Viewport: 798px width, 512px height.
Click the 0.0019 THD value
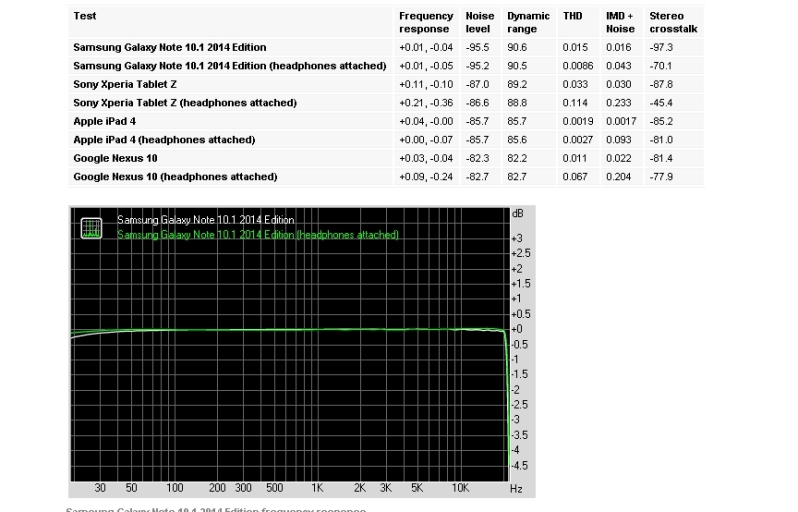[578, 121]
